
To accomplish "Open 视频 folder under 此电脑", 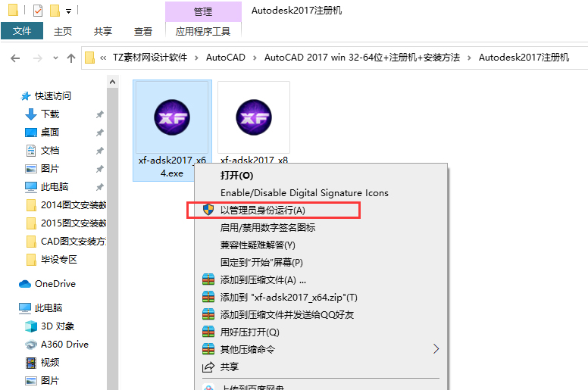I will pos(50,362).
